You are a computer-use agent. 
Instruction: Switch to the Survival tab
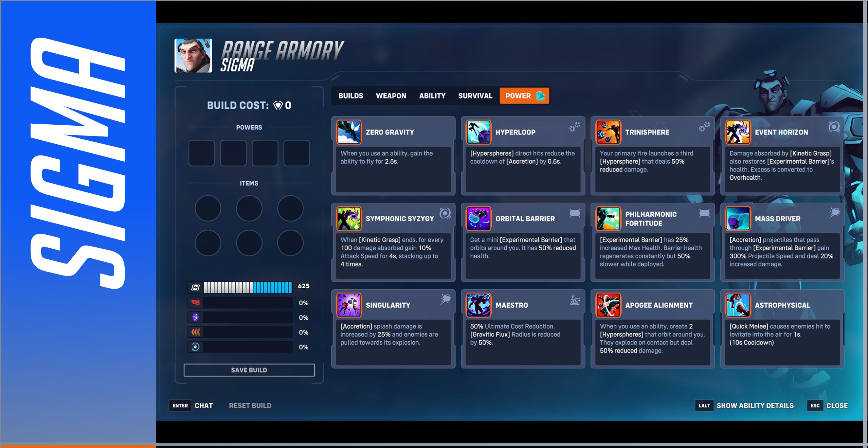click(475, 96)
